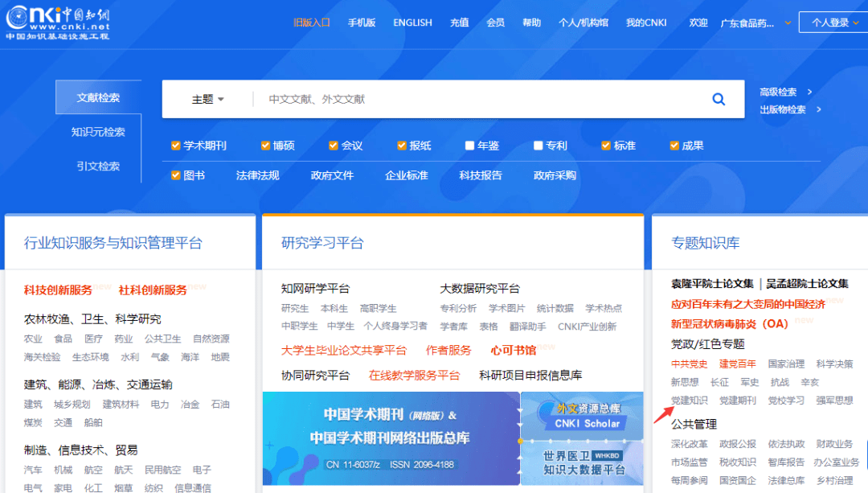Open the 翻译助手 link
Image resolution: width=868 pixels, height=493 pixels.
(x=527, y=327)
